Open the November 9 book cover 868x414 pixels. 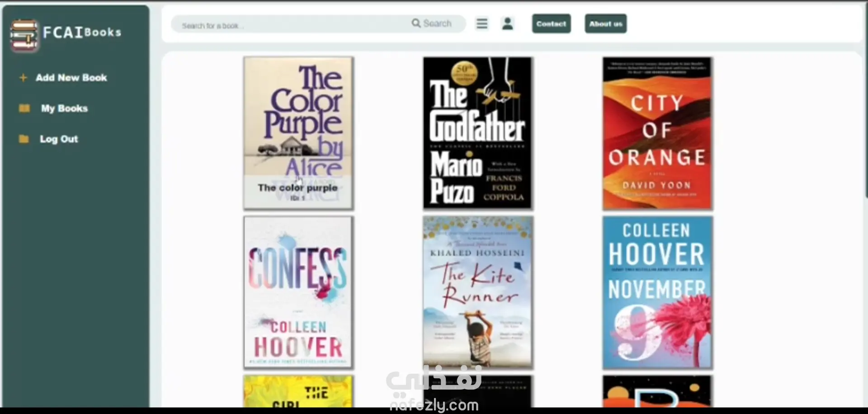657,292
